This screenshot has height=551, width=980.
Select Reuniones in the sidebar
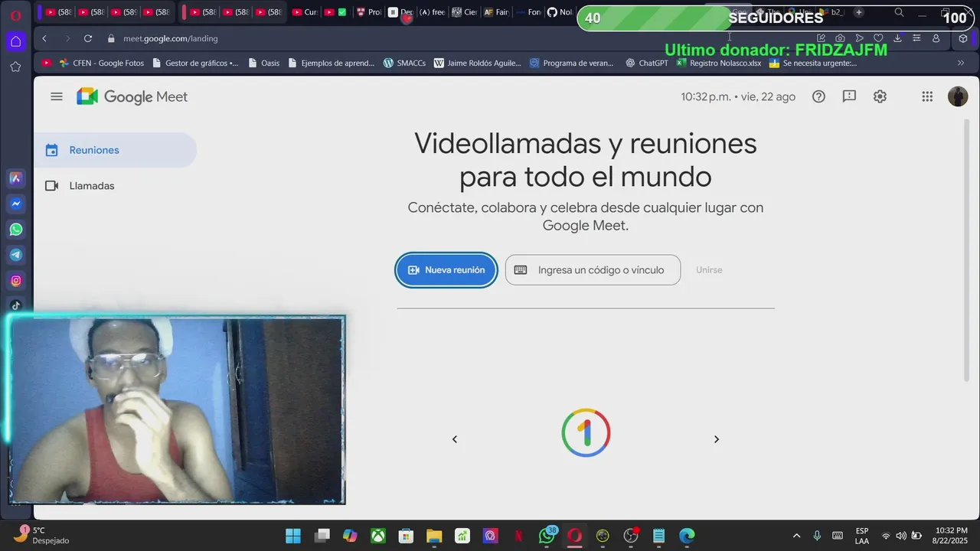[x=115, y=150]
